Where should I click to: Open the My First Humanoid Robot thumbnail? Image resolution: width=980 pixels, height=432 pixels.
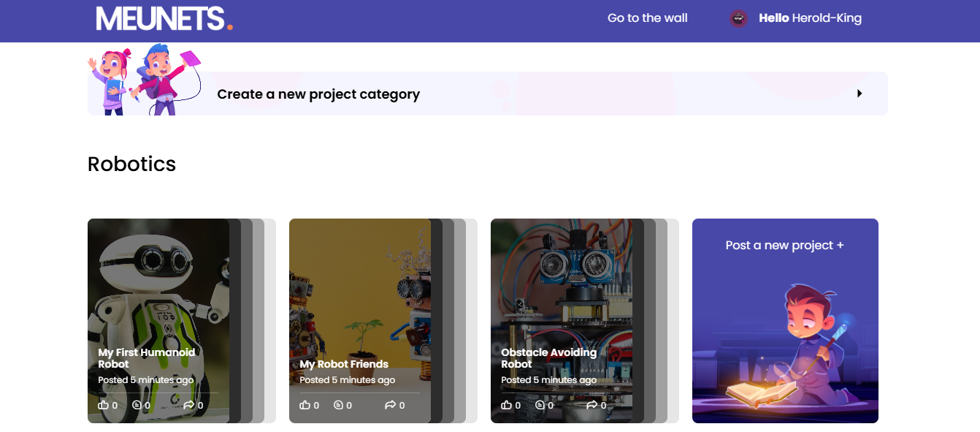[158, 321]
